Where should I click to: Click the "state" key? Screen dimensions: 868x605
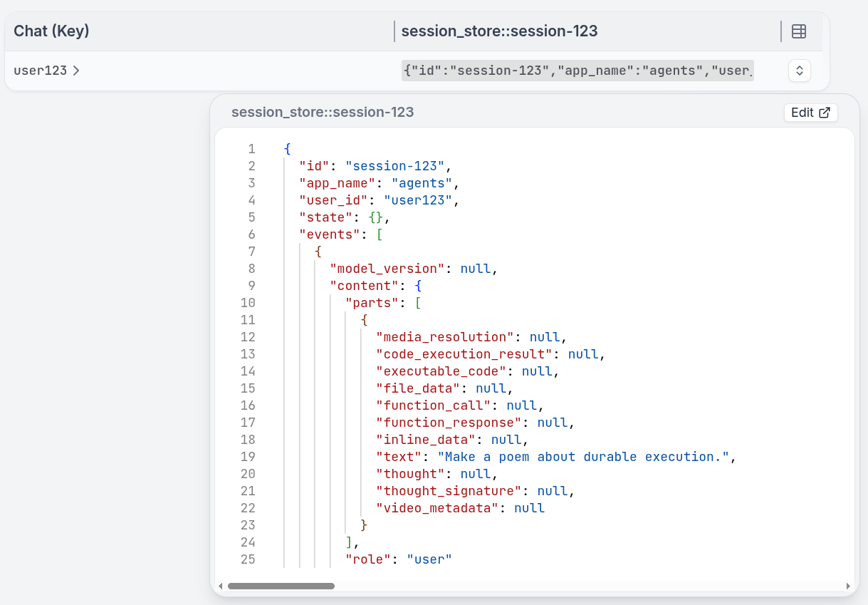pyautogui.click(x=325, y=217)
